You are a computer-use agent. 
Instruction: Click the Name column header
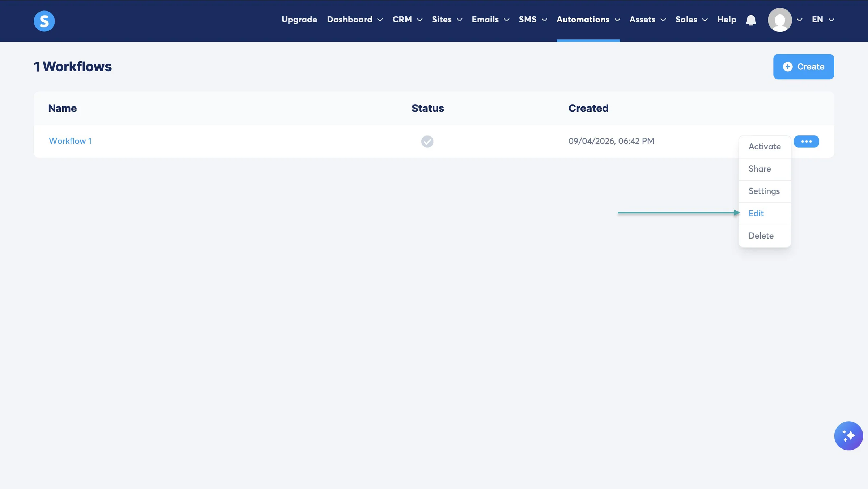62,108
